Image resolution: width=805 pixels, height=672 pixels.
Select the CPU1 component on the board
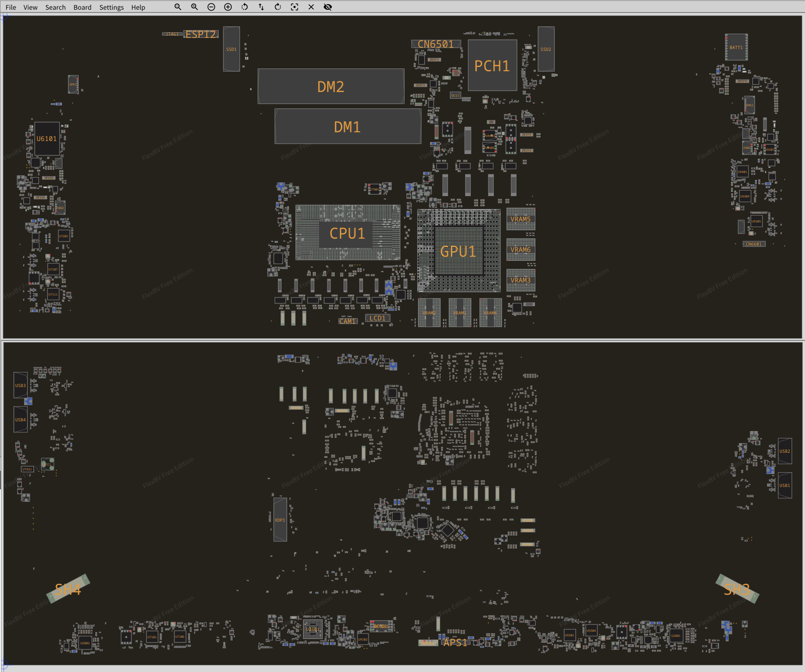point(347,234)
